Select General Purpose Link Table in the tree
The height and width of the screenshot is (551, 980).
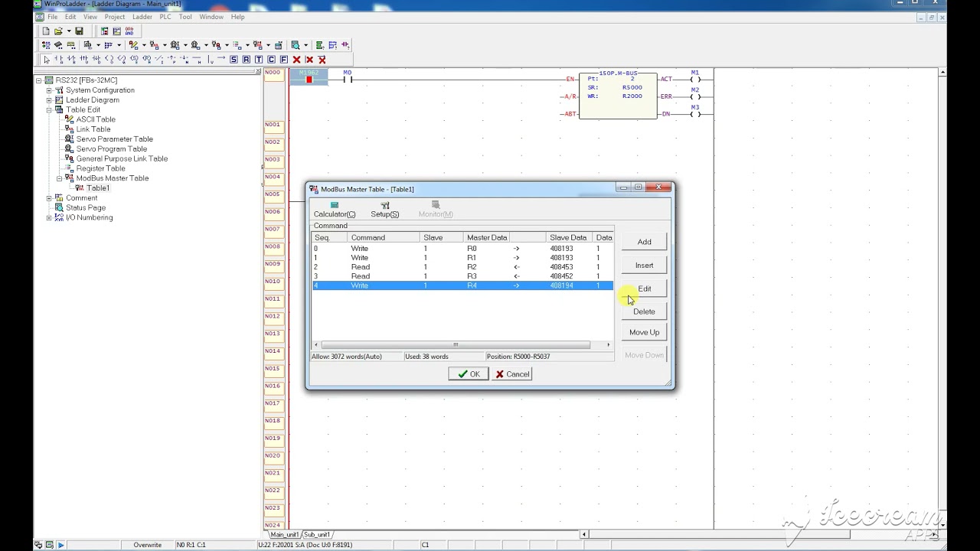click(122, 158)
